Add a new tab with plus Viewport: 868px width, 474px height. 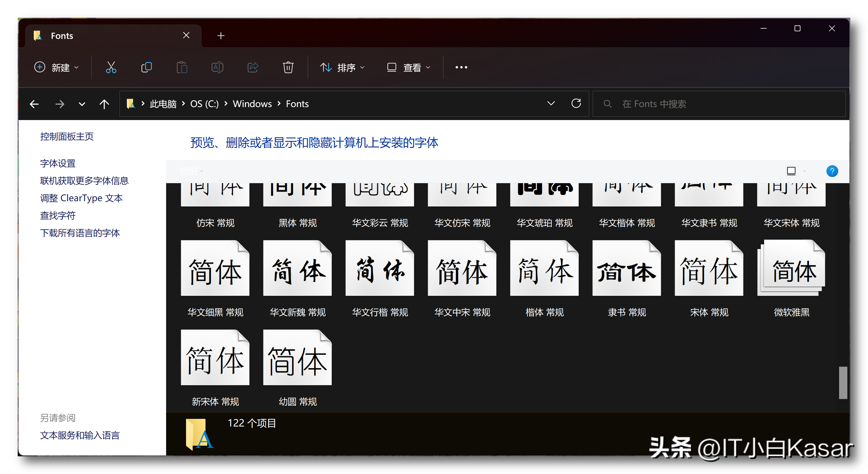pyautogui.click(x=221, y=36)
